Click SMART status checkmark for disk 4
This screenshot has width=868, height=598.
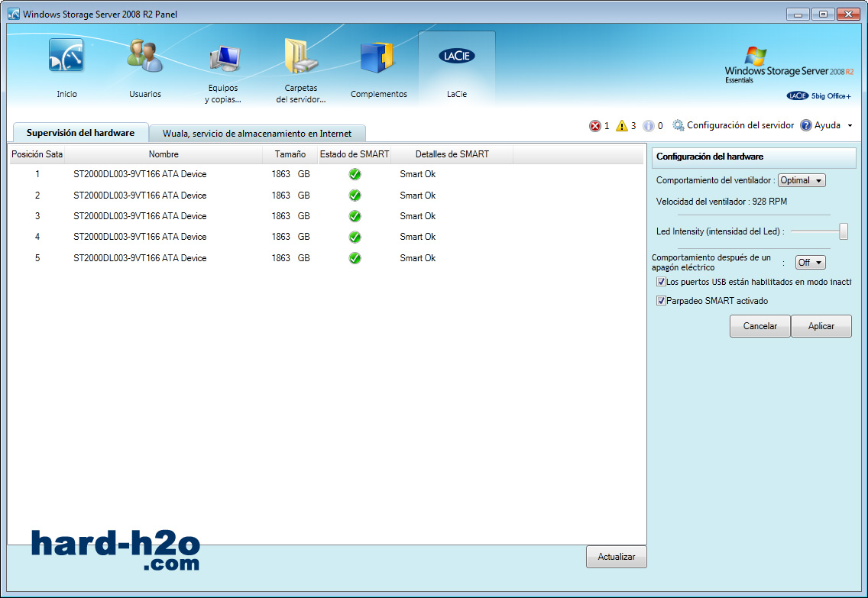click(x=355, y=238)
